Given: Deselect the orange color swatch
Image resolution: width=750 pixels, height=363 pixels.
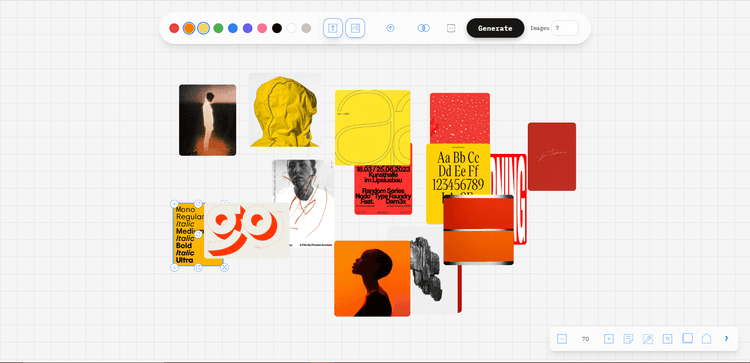Looking at the screenshot, I should coord(189,28).
